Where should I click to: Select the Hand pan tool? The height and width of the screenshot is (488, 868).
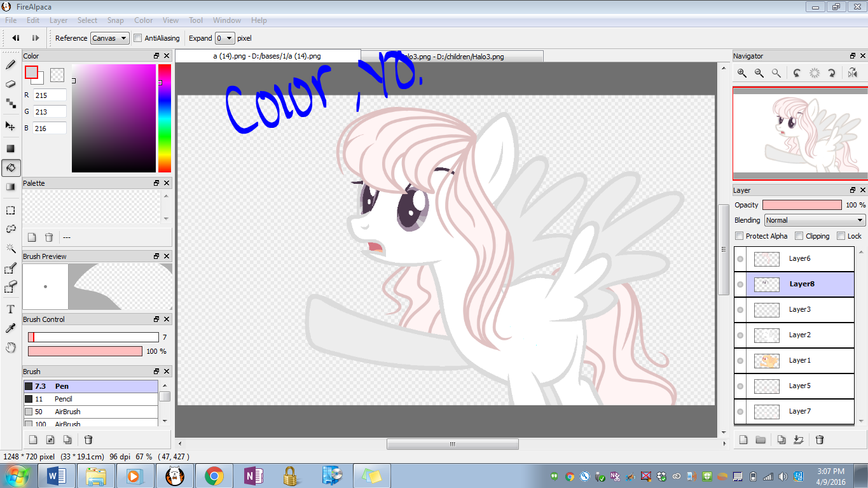(x=11, y=347)
